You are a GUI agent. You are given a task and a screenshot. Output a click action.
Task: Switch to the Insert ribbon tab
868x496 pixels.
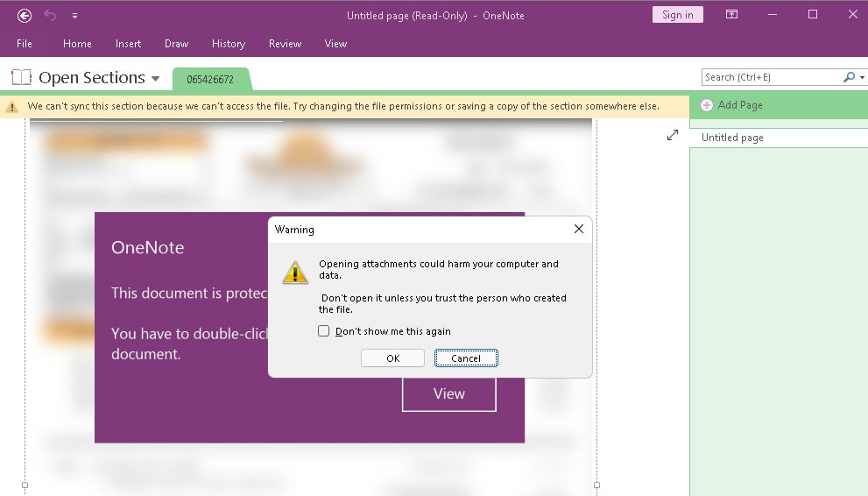tap(128, 44)
